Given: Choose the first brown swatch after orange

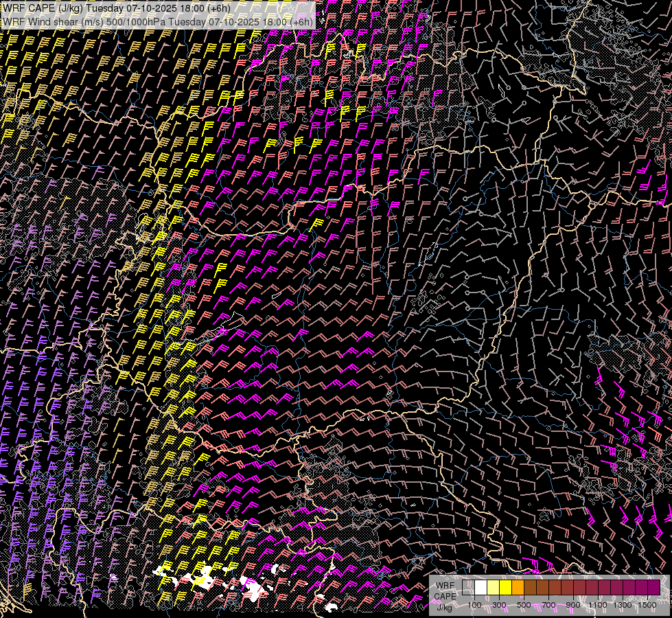Looking at the screenshot, I should (531, 588).
